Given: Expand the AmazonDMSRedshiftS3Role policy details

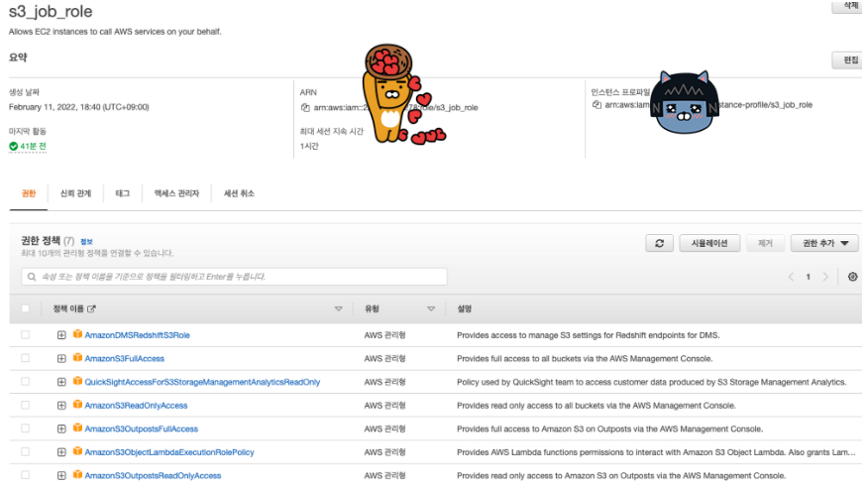Looking at the screenshot, I should click(x=61, y=335).
